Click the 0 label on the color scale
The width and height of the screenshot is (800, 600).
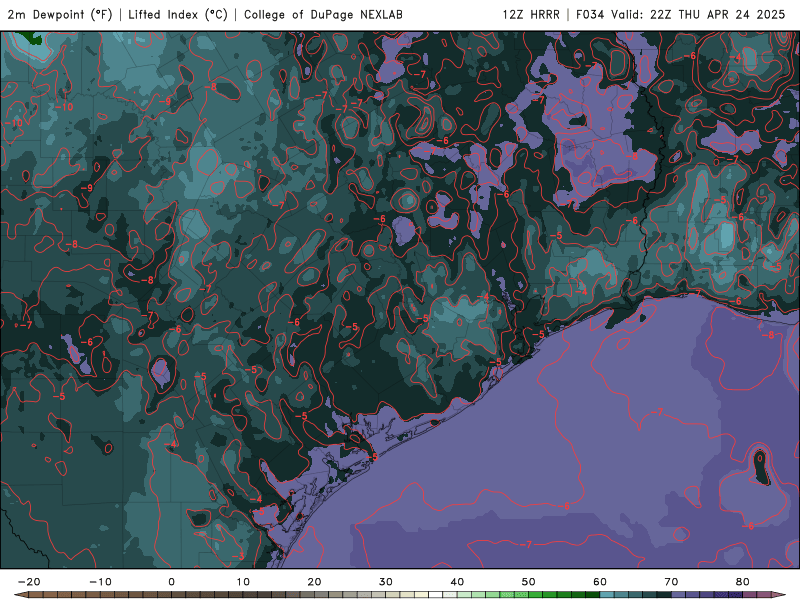[171, 582]
